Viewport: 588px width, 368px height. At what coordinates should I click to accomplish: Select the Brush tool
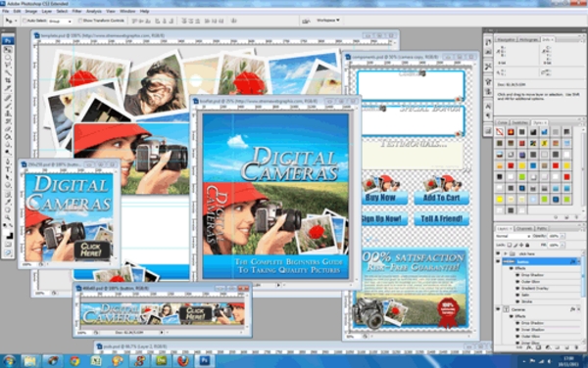coord(8,106)
